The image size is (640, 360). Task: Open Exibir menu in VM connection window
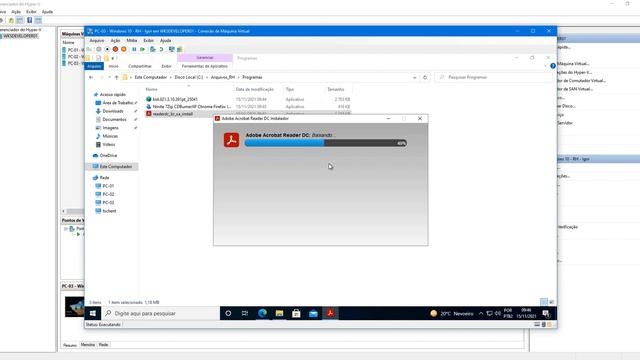click(x=149, y=40)
